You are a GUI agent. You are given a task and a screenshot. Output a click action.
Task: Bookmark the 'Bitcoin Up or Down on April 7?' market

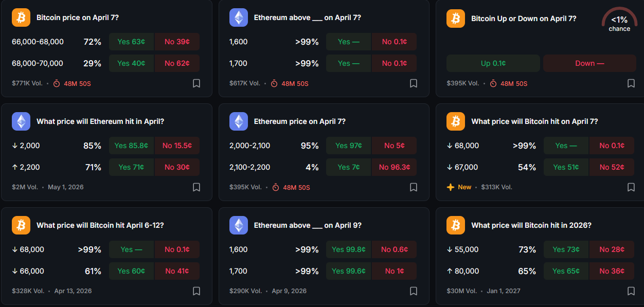(x=631, y=83)
